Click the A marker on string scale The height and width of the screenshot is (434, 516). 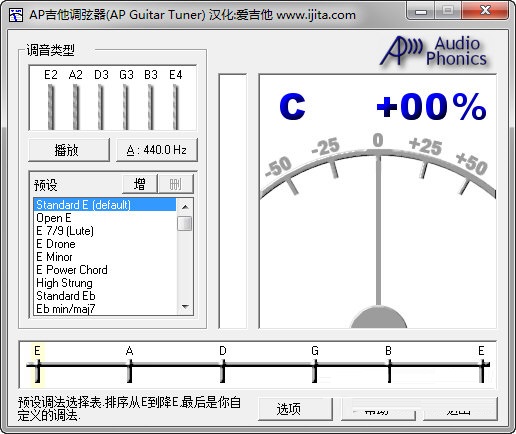[130, 364]
